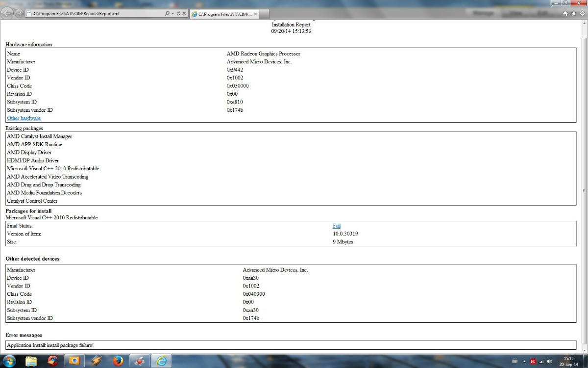Click the keyboard icon in the tray
This screenshot has width=588, height=368.
pyautogui.click(x=515, y=361)
